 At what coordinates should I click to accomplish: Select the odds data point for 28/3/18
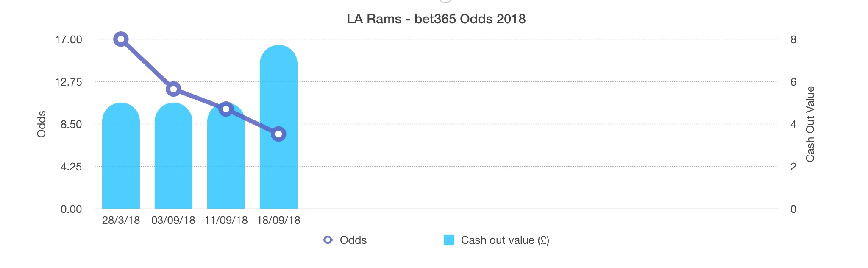click(121, 39)
